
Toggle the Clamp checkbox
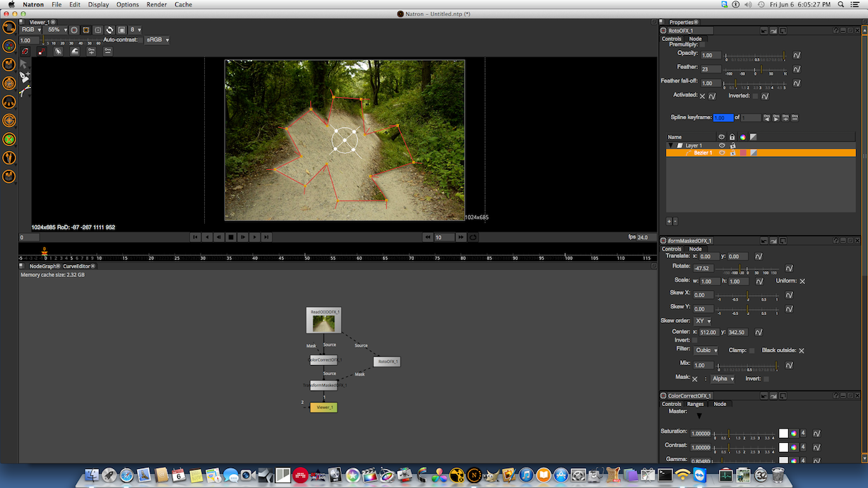[x=751, y=350]
